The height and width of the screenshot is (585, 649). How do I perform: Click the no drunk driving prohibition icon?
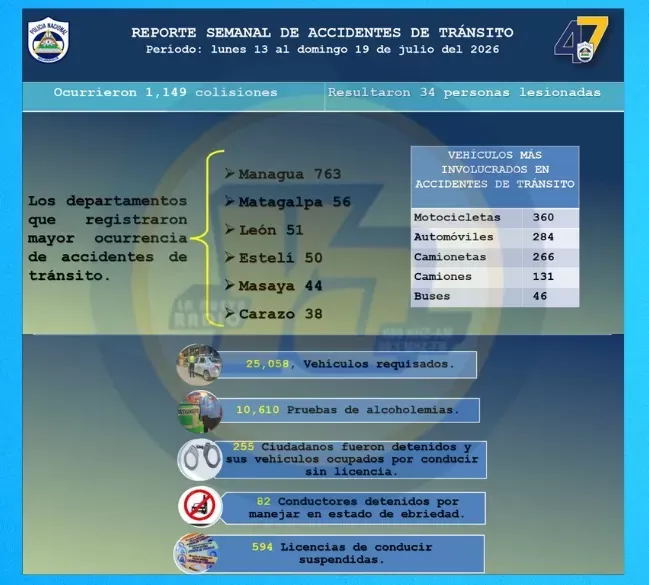[200, 506]
